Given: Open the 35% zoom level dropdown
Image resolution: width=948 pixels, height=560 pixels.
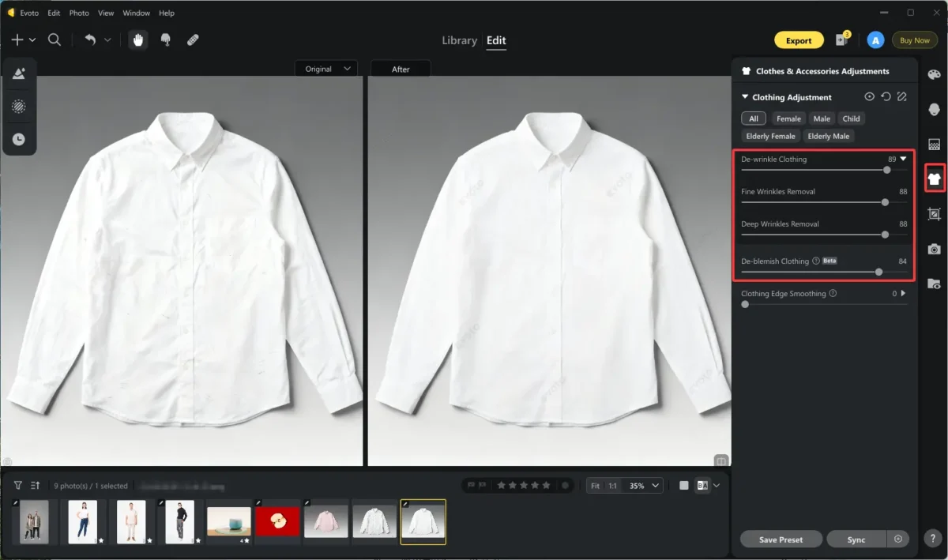Looking at the screenshot, I should point(645,486).
